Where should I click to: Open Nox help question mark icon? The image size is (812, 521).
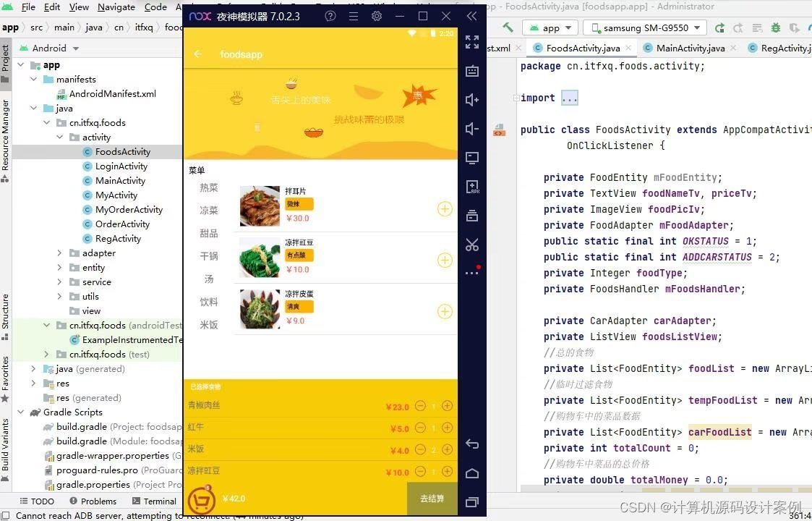click(330, 16)
